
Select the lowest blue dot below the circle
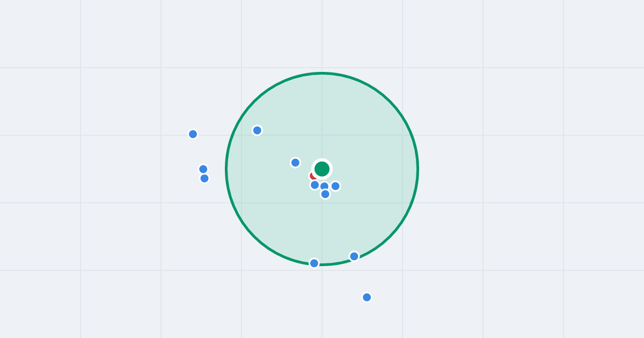(367, 297)
